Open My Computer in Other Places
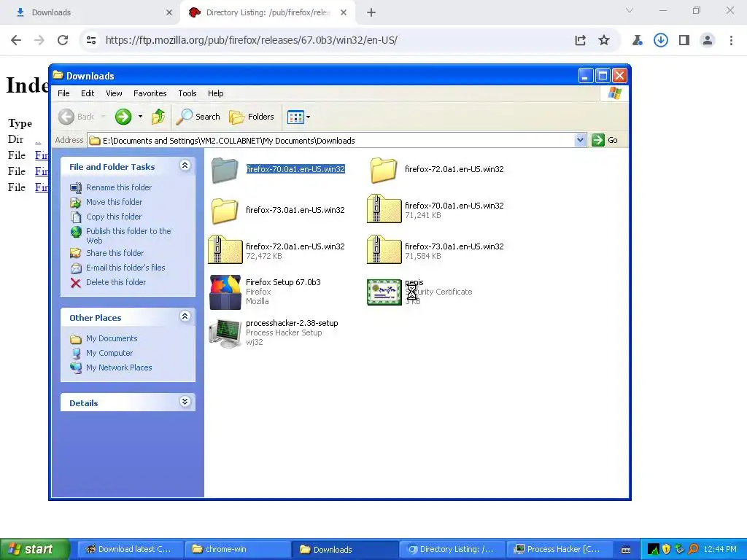The height and width of the screenshot is (560, 747). tap(109, 354)
